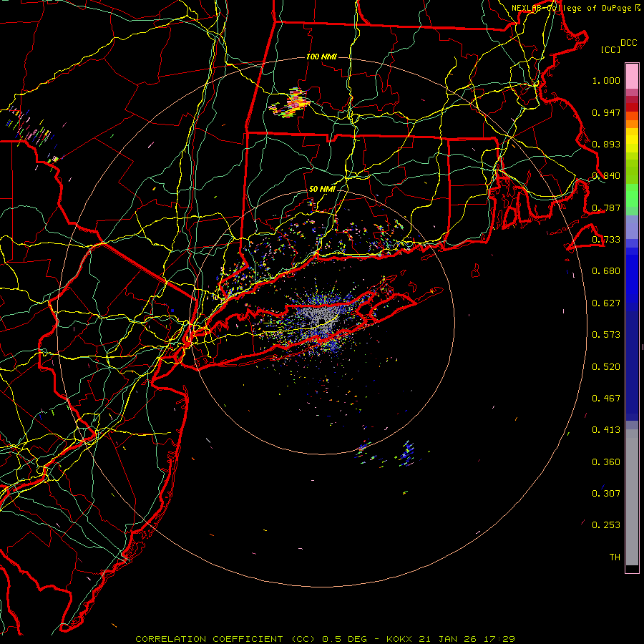Click the black radar site dot on Long Island
The image size is (644, 644).
(x=323, y=321)
